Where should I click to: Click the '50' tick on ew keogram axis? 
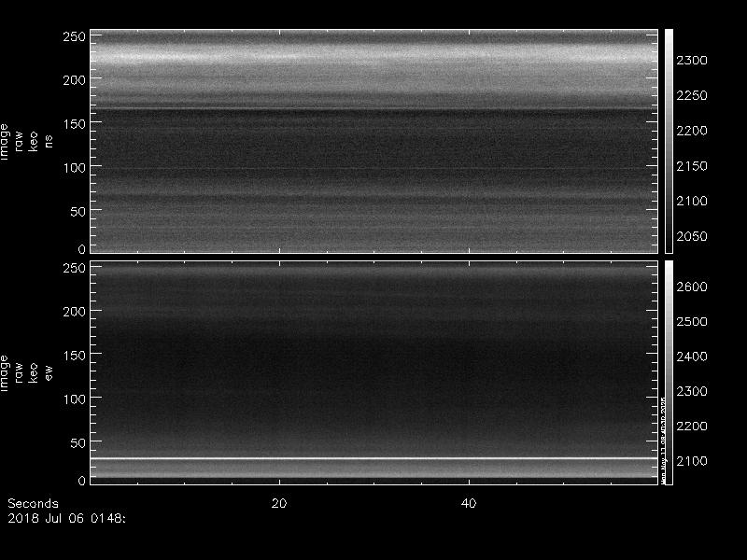pos(78,442)
